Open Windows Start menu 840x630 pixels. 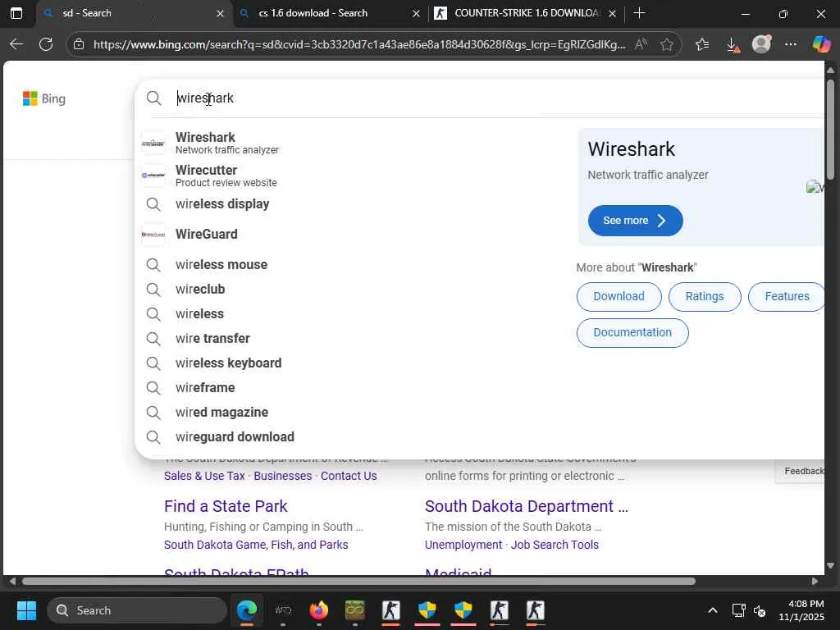point(26,610)
